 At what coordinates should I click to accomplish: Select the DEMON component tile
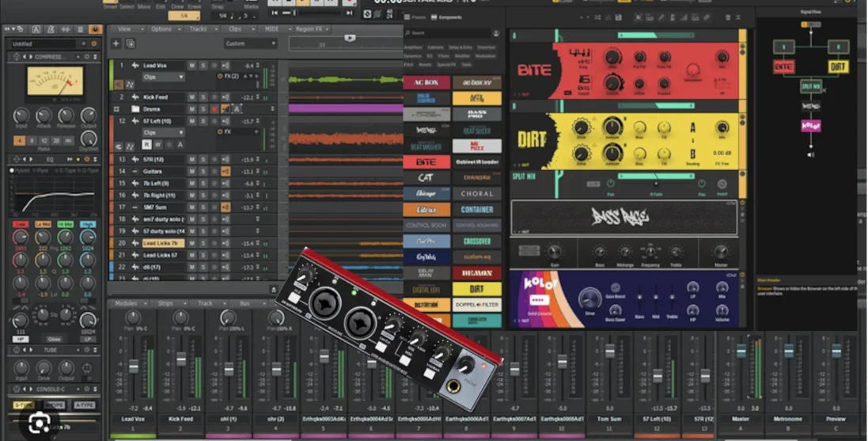point(476,273)
